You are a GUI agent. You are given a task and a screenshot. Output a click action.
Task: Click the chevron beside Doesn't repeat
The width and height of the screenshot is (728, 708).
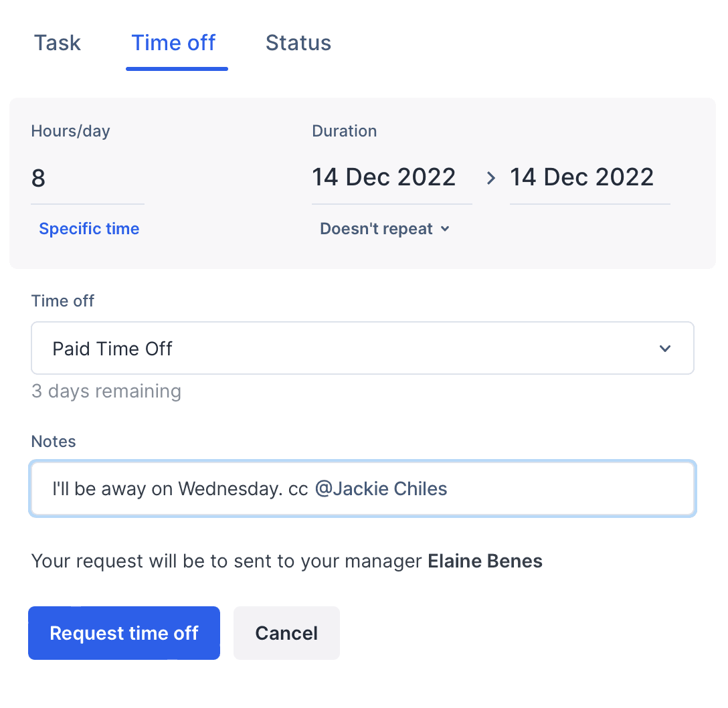[445, 229]
